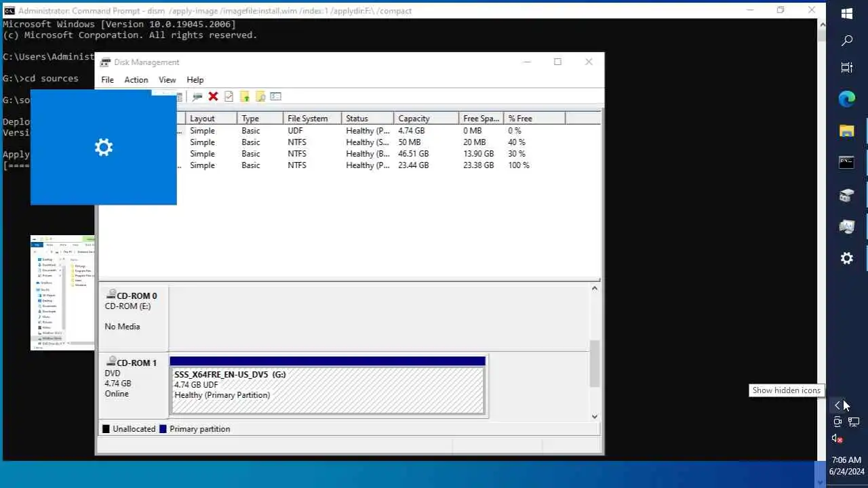This screenshot has width=868, height=488.
Task: Click the monitor icon below Disk Management on taskbar
Action: point(847,227)
